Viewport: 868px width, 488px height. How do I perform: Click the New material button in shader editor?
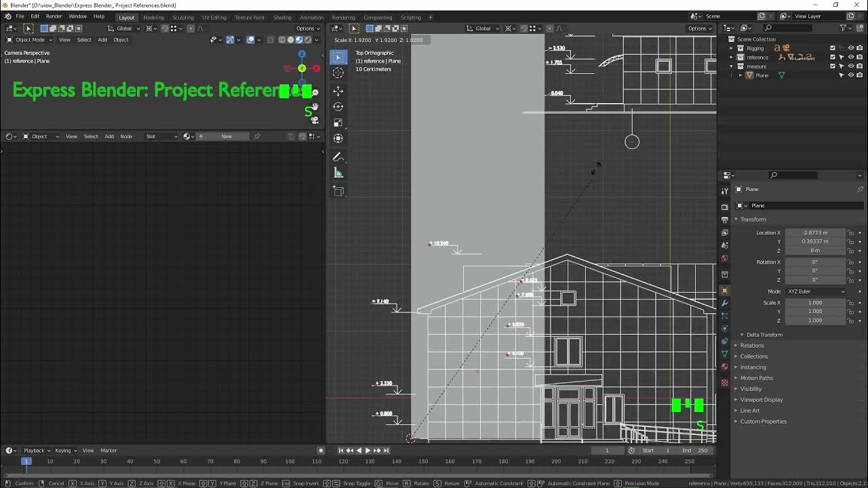[x=223, y=136]
